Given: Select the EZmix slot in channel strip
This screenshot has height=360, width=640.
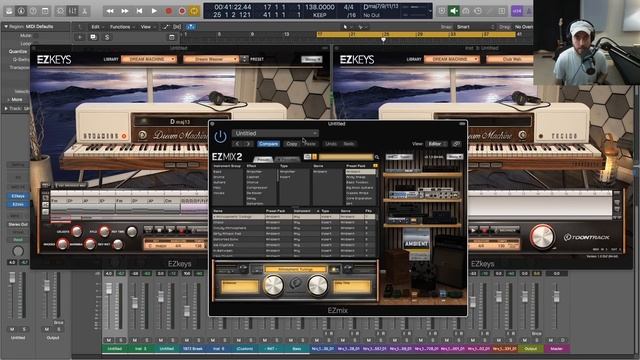Looking at the screenshot, I should tap(18, 204).
